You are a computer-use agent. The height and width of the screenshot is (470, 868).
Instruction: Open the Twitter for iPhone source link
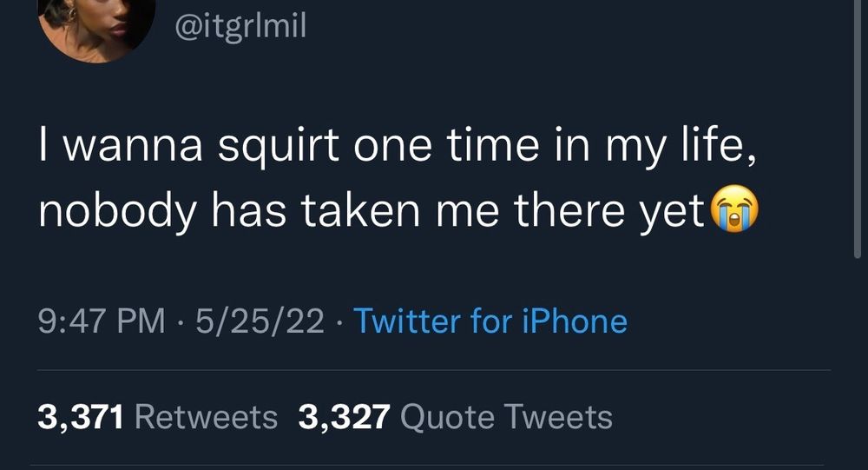[x=490, y=321]
